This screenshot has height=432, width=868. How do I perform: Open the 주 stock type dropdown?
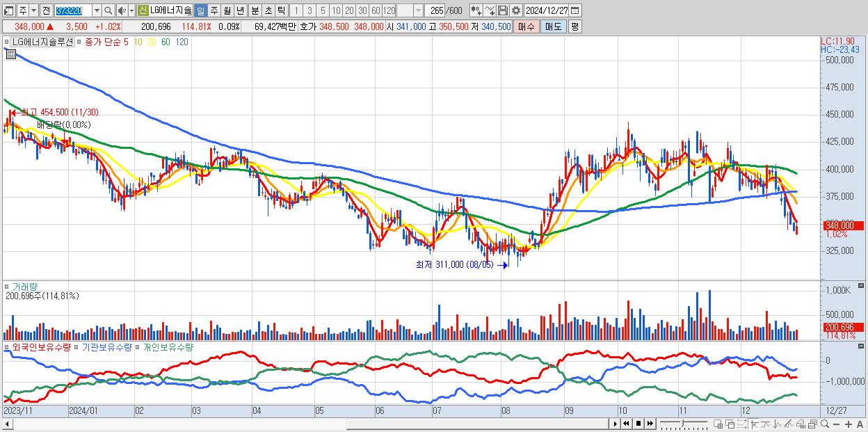coord(33,10)
